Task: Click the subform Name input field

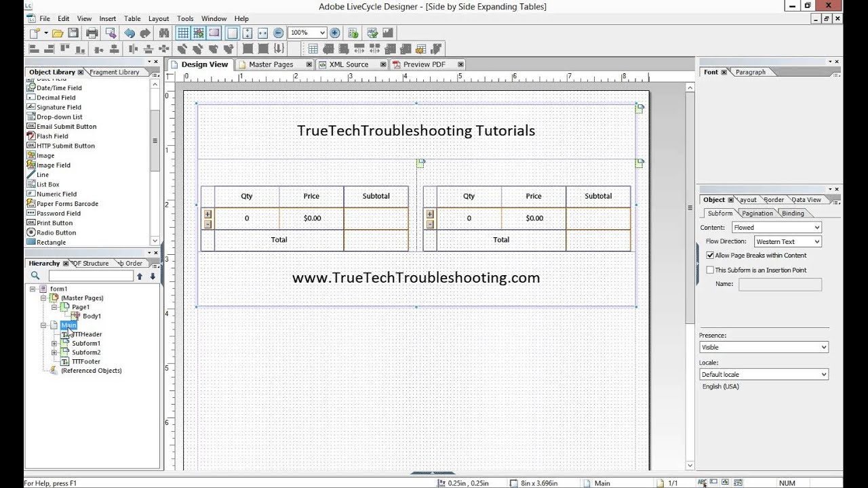Action: [780, 284]
